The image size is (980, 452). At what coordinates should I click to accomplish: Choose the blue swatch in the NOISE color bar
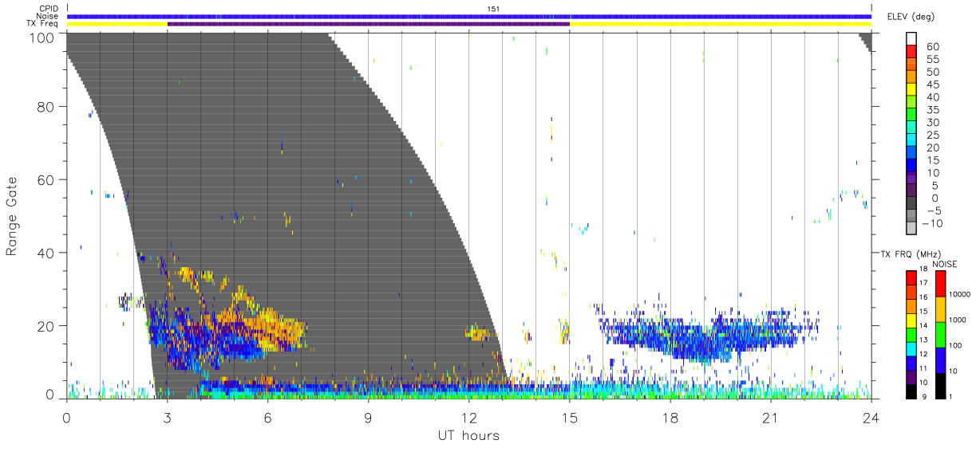tap(939, 360)
